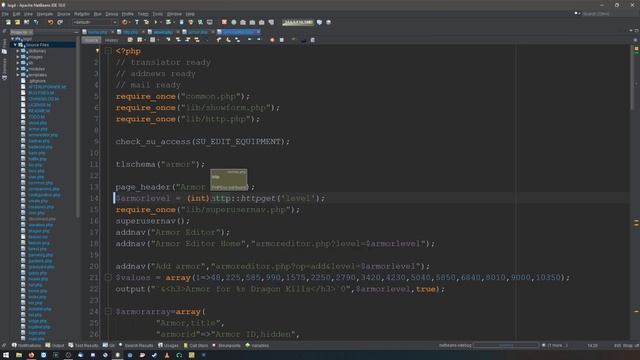Viewport: 640px width, 360px height.
Task: Open the Window menu
Action: tap(174, 14)
